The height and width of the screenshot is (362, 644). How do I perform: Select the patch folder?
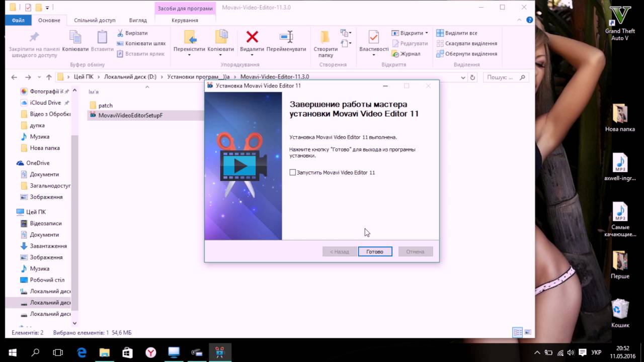106,105
